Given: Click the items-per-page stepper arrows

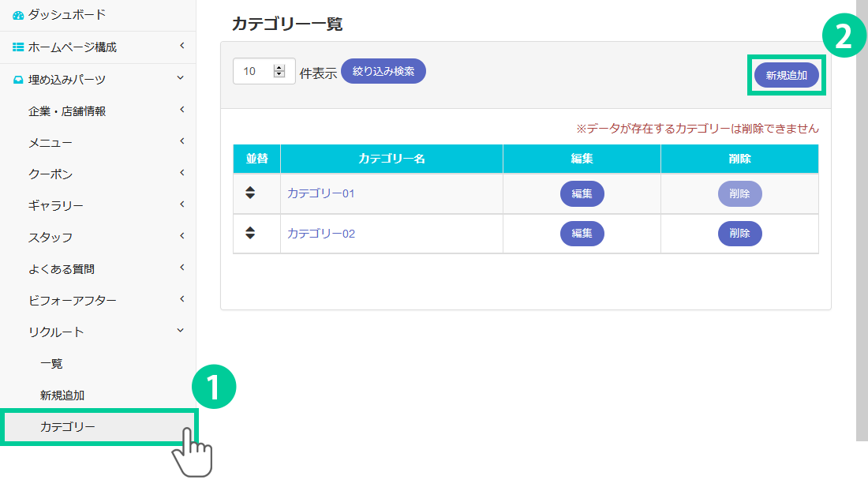Looking at the screenshot, I should pos(279,71).
